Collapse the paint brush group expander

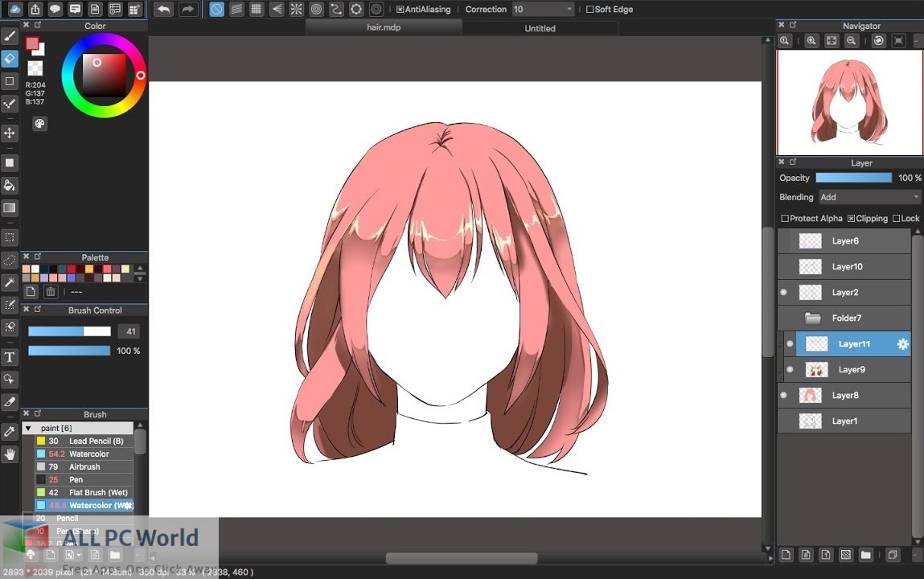pyautogui.click(x=28, y=428)
